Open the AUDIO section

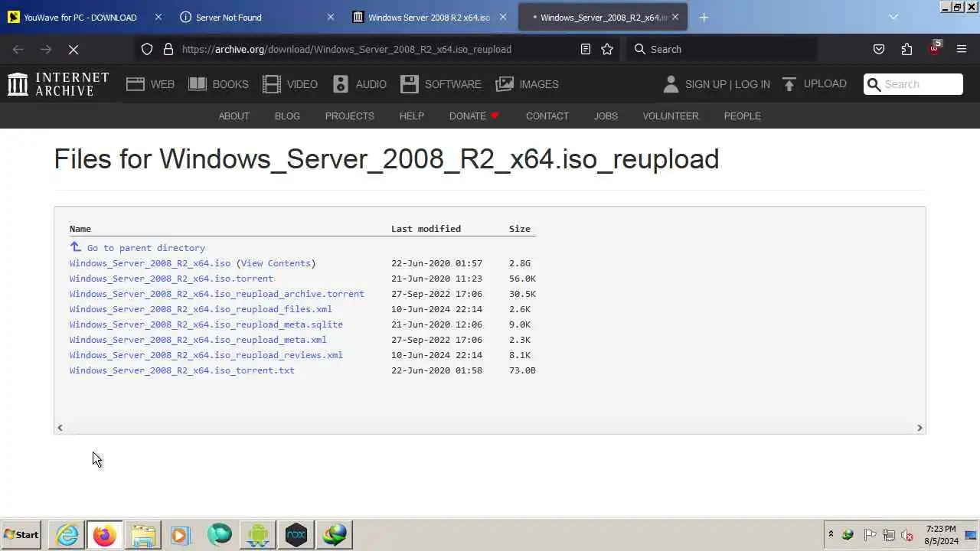[x=359, y=84]
